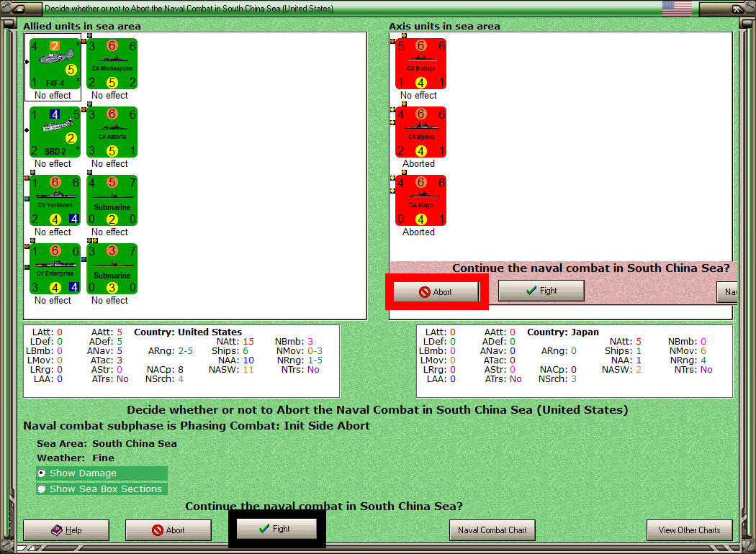Select the CA Minneapolis cruiser counter

click(x=112, y=64)
